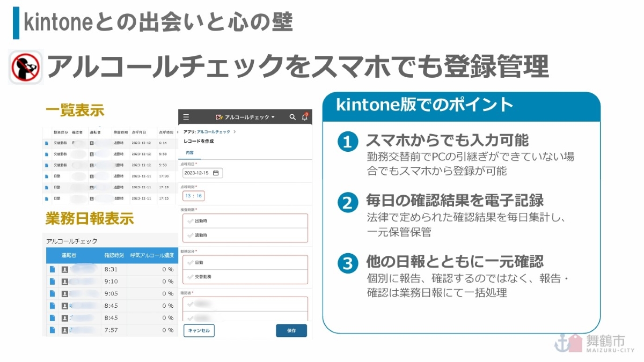Open record file icon for 9:05 row

(x=53, y=294)
